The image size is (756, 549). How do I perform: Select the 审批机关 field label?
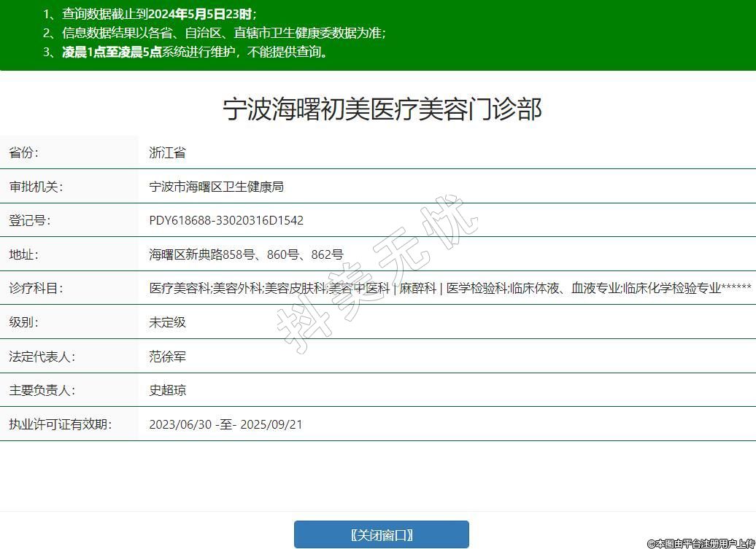[x=36, y=187]
